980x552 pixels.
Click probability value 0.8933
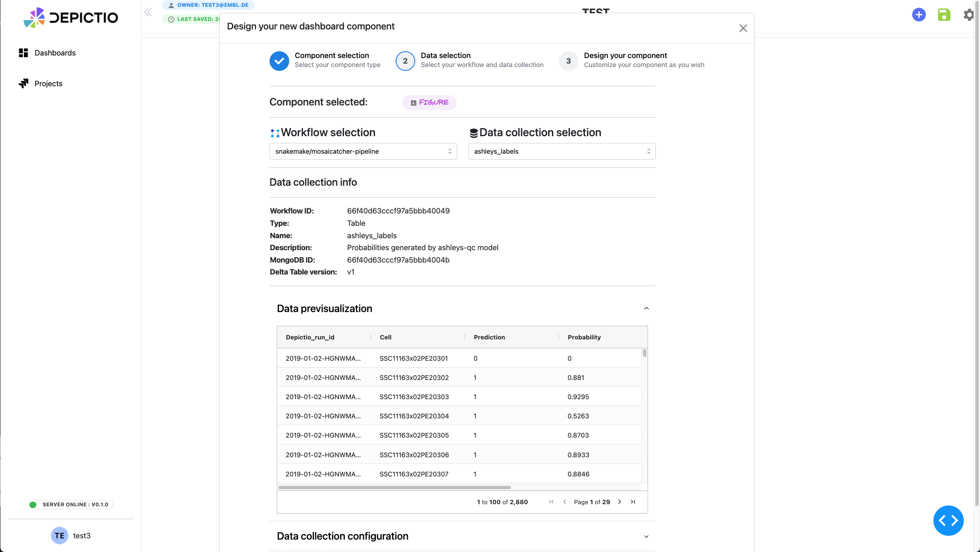(x=578, y=455)
